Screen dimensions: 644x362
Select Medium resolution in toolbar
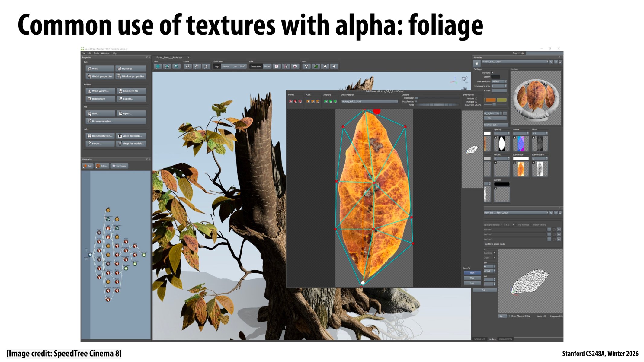(x=226, y=66)
